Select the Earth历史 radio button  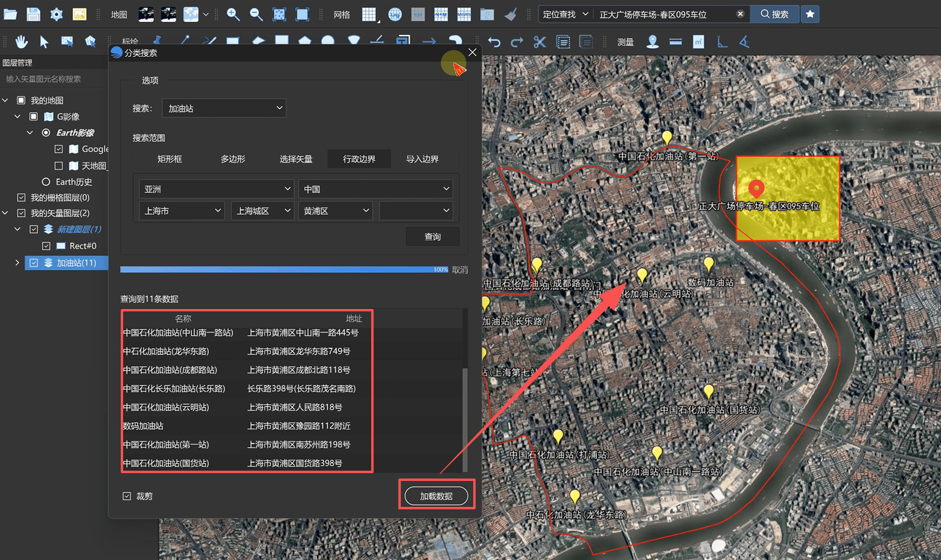(46, 182)
